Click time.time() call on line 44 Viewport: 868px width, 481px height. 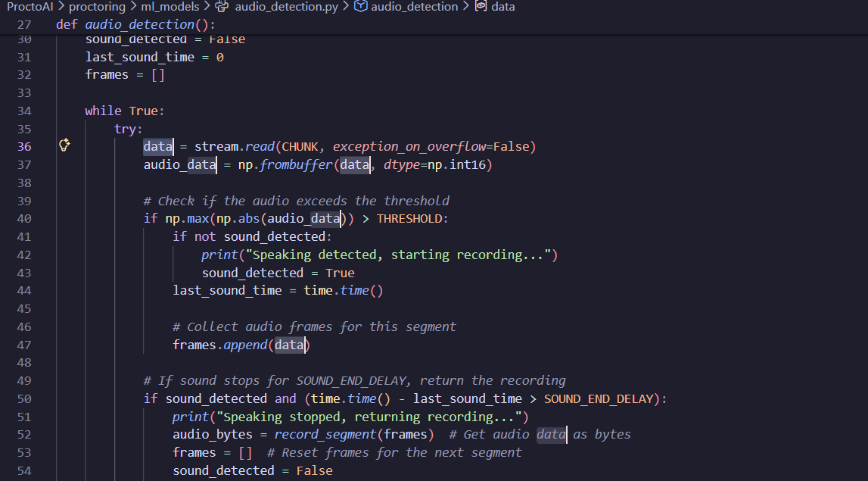pos(344,291)
